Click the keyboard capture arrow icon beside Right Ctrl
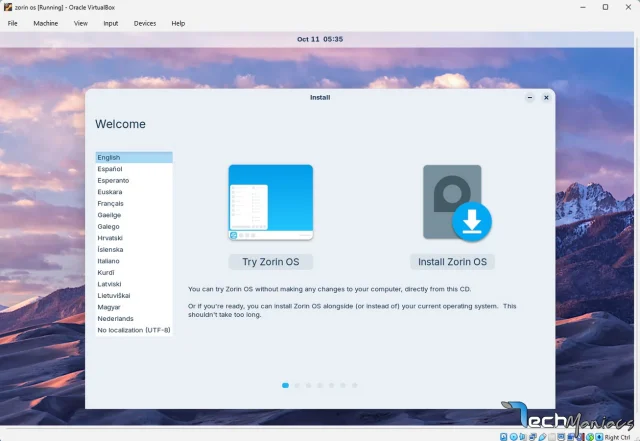Image resolution: width=640 pixels, height=441 pixels. click(x=599, y=437)
